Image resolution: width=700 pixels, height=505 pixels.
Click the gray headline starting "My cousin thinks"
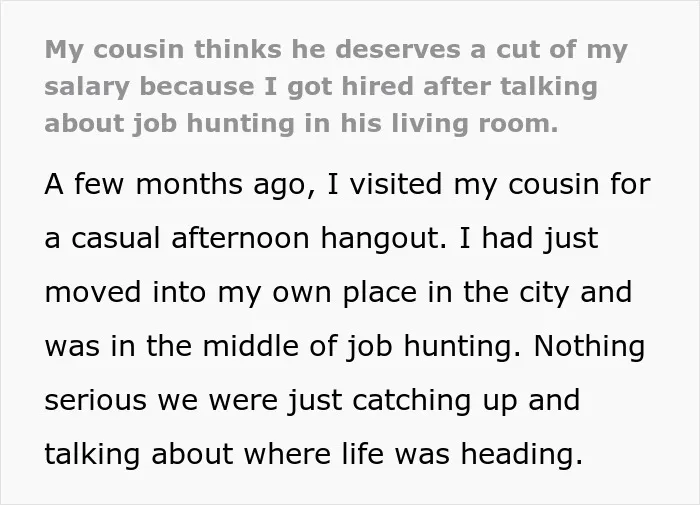(x=336, y=86)
